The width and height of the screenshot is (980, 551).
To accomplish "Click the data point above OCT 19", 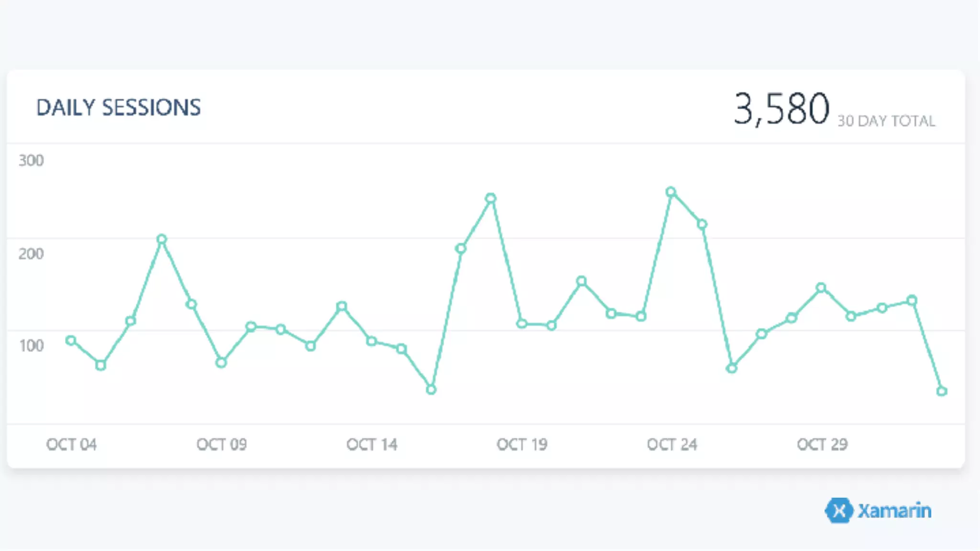I will (522, 324).
